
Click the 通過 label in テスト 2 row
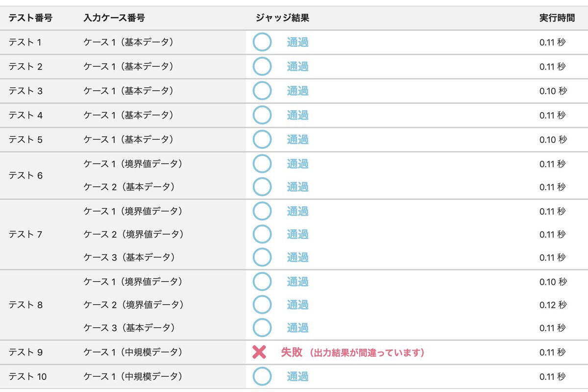(x=298, y=66)
